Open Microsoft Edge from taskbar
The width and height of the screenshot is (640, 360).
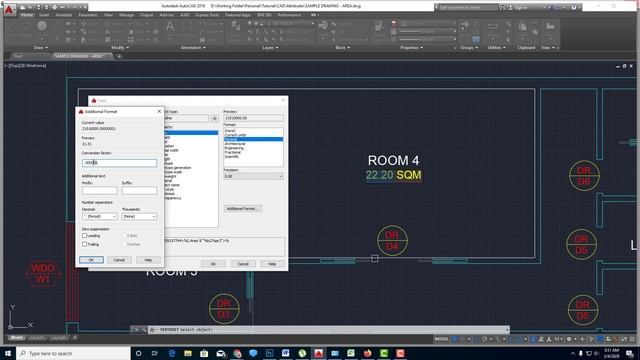coord(171,353)
